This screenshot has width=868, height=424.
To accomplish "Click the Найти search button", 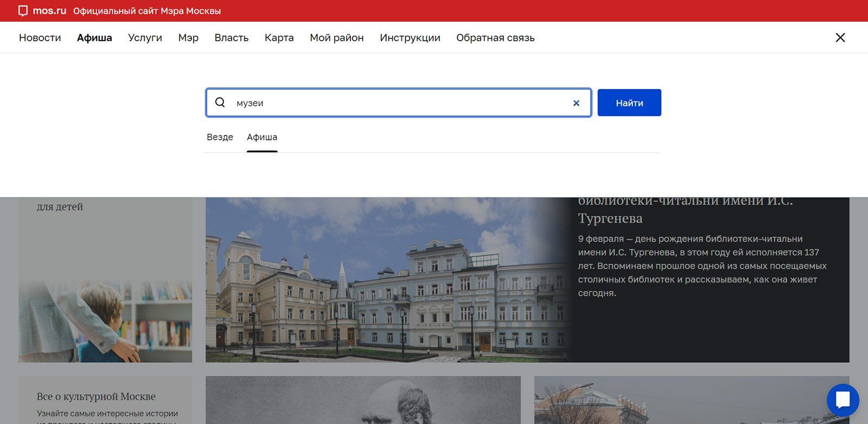I will click(x=629, y=102).
